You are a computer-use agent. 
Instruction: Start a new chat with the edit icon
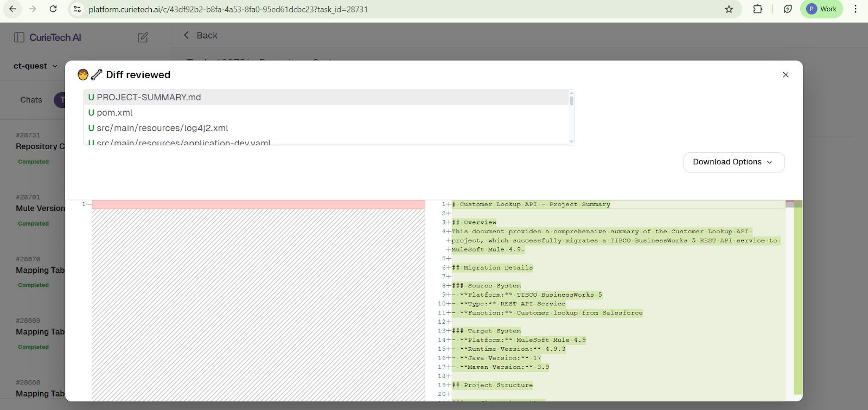point(143,37)
